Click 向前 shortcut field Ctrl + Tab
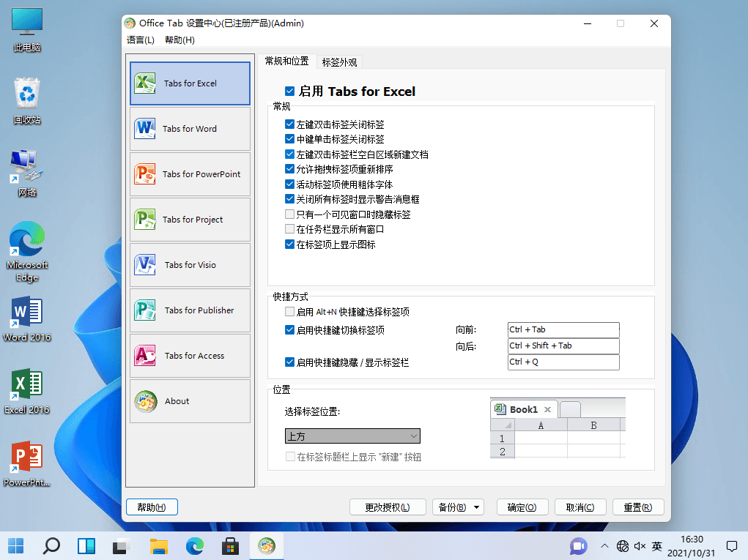 [x=563, y=330]
